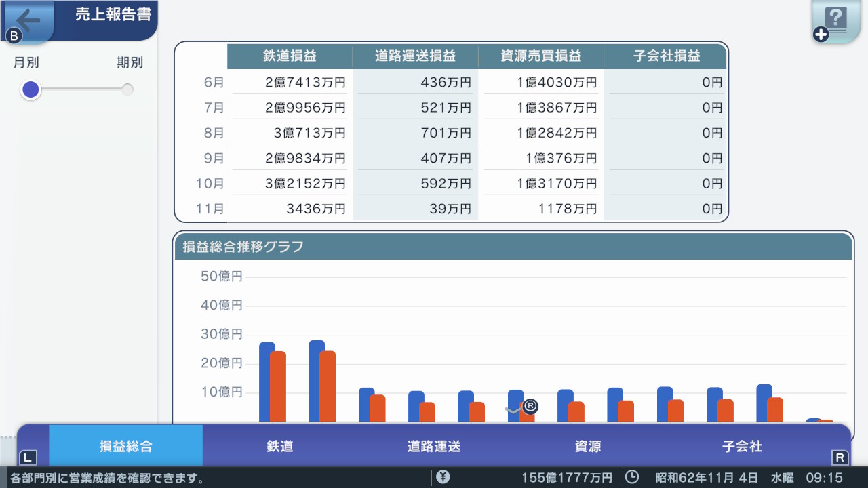The width and height of the screenshot is (868, 488).
Task: Click the R shoulder button icon
Action: (x=840, y=457)
